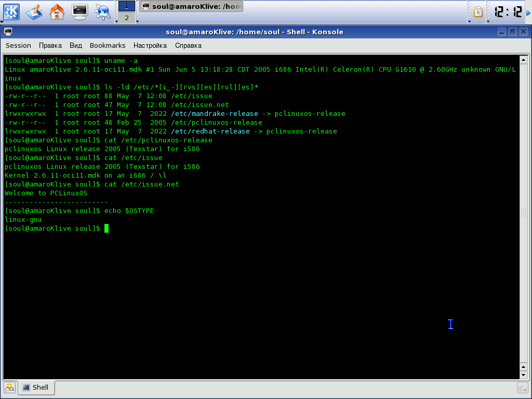Click the 'soul@amaroKlive: /home/soul - Shell - Konsole' title
The width and height of the screenshot is (532, 399).
tap(255, 32)
